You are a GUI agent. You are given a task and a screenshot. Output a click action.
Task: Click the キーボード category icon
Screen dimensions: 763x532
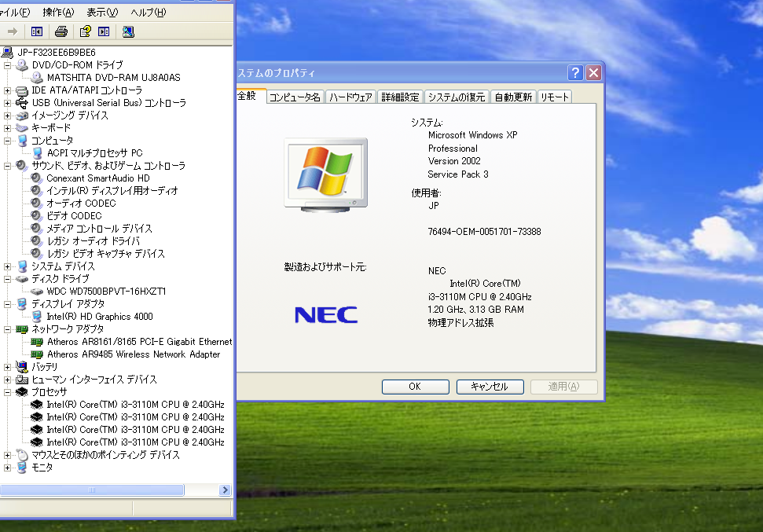click(x=22, y=128)
